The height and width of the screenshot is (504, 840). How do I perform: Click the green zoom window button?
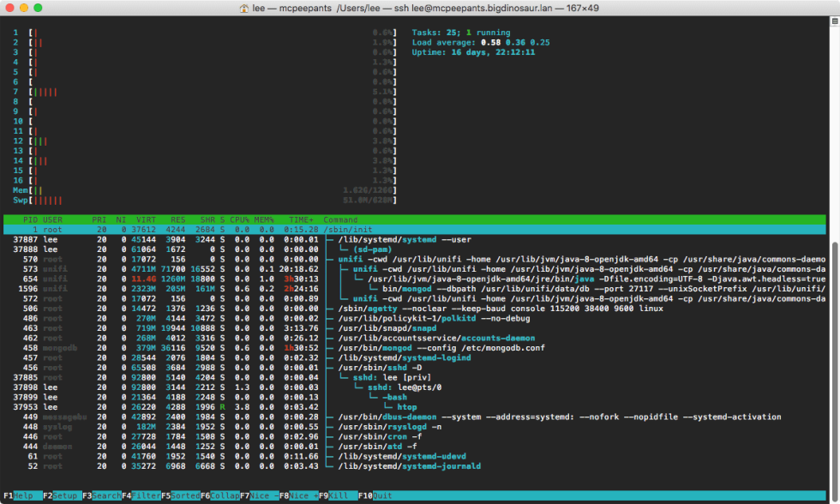point(38,8)
